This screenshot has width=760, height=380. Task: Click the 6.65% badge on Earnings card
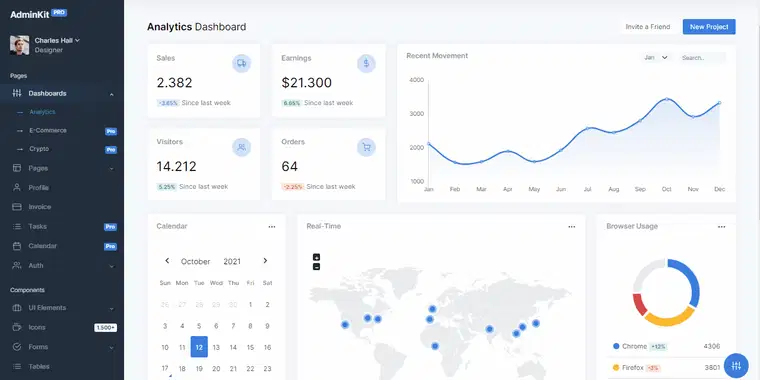(x=292, y=103)
